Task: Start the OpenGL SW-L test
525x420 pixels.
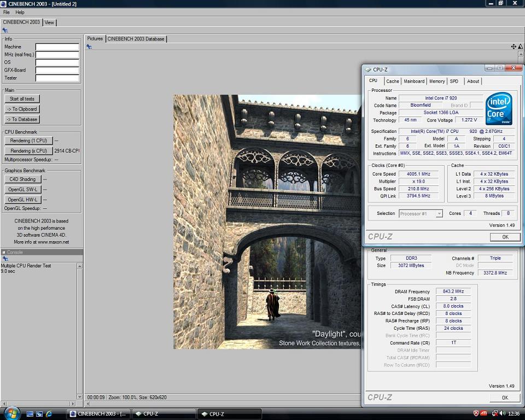Action: click(x=22, y=189)
